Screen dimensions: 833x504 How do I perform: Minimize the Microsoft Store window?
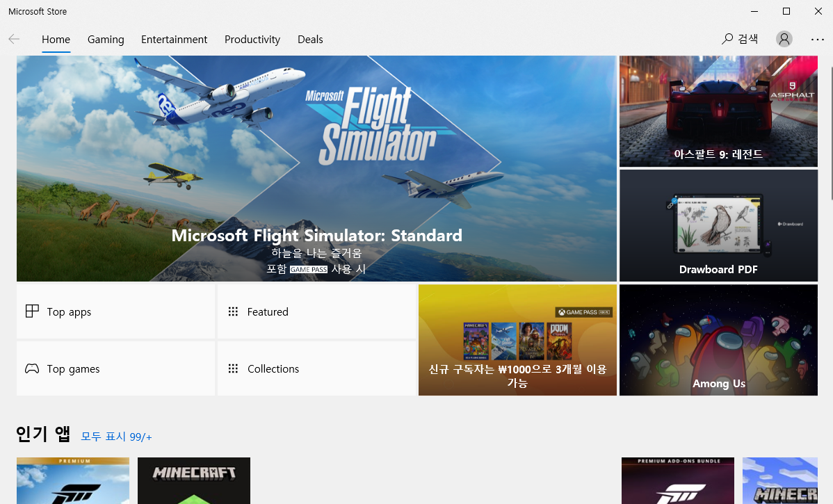pos(754,11)
